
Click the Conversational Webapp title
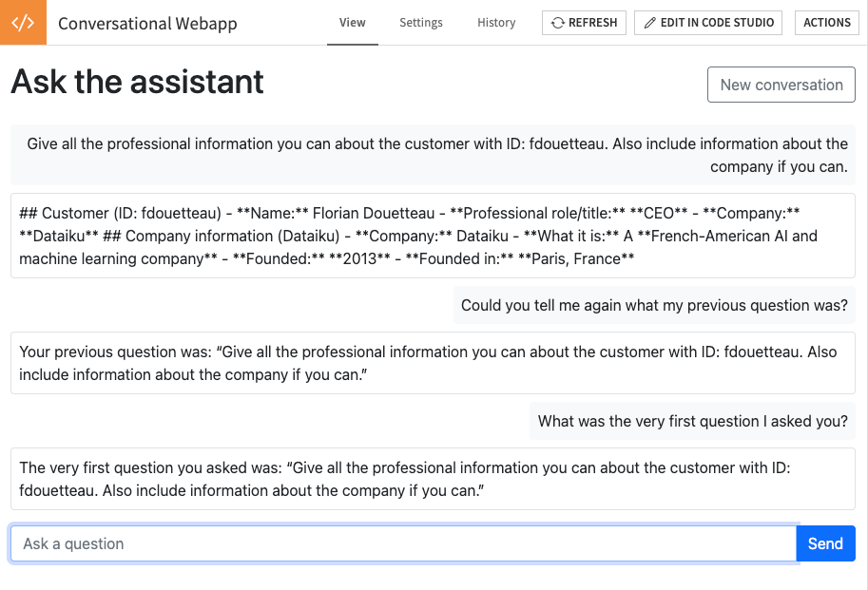click(x=147, y=23)
